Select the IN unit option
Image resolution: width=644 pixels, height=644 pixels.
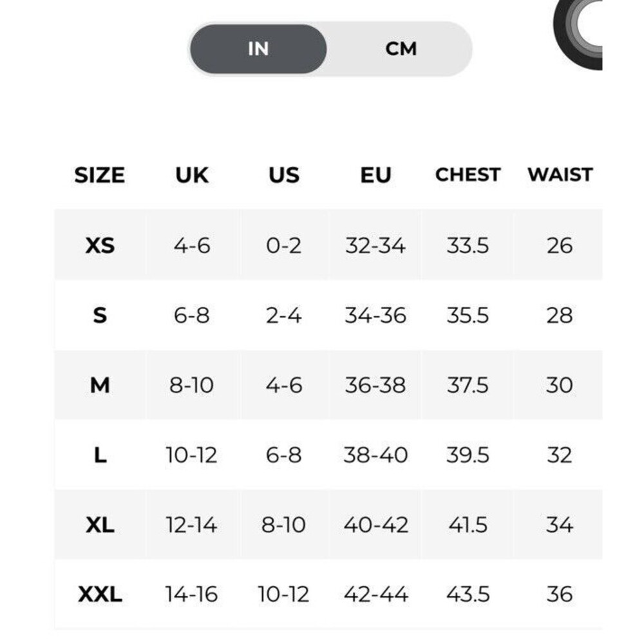click(x=258, y=49)
